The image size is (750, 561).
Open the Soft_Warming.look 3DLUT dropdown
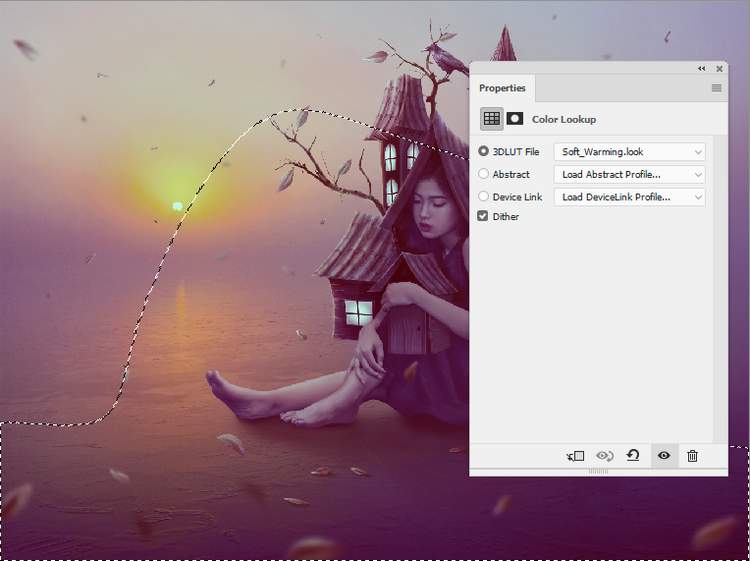click(629, 152)
